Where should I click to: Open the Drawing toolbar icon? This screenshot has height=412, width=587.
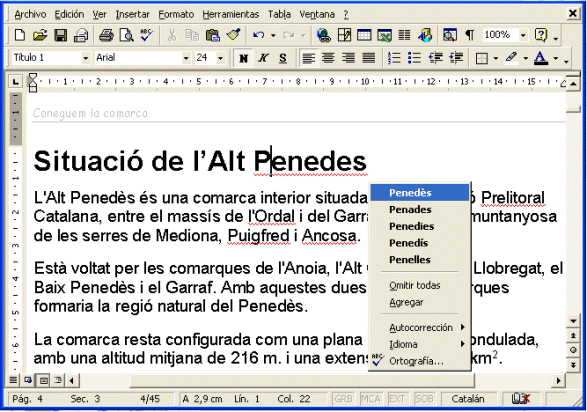(x=425, y=36)
